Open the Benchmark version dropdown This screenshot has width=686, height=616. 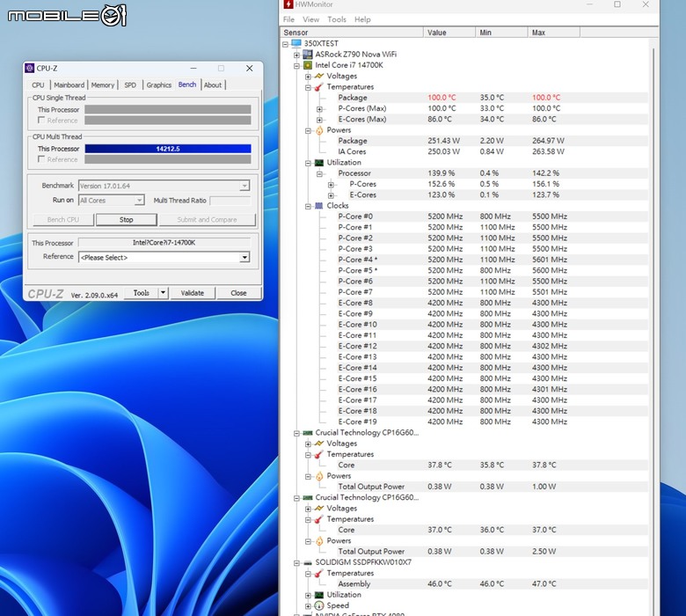tap(244, 186)
